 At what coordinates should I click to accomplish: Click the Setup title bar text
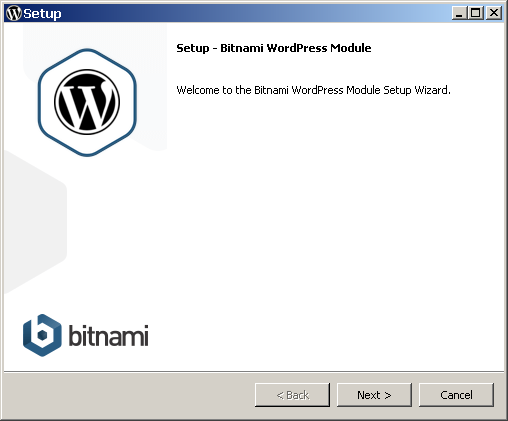pos(42,14)
